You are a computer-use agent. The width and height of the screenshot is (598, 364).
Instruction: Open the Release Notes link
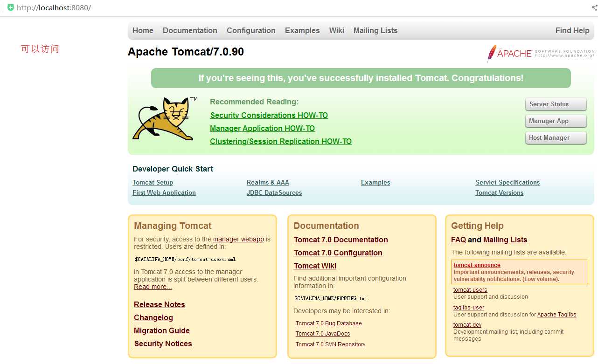pyautogui.click(x=160, y=305)
